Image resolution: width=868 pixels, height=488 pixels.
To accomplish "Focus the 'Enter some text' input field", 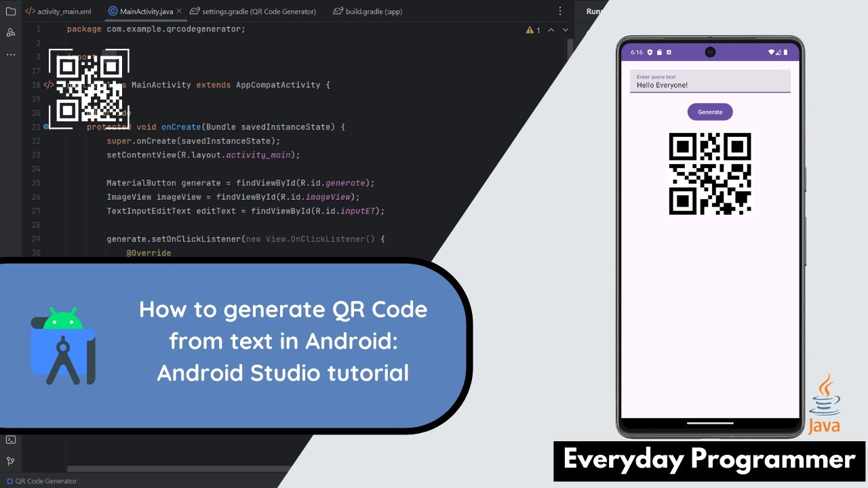I will [x=710, y=81].
